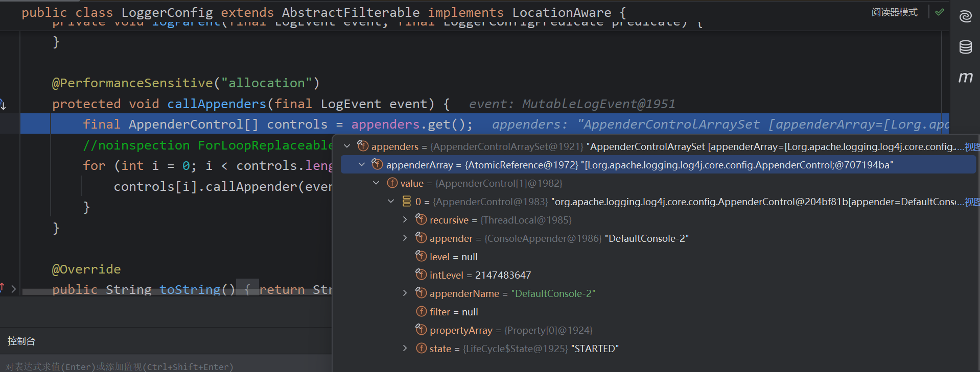Click the '//noinspection ForLoopReplaceable' comment
The image size is (980, 372).
207,145
